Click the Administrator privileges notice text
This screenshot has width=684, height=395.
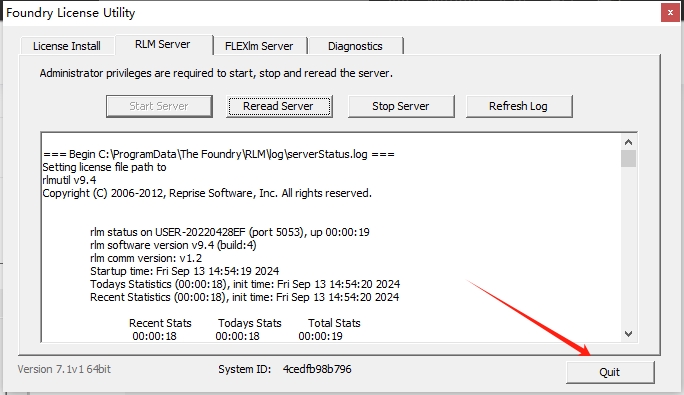click(216, 73)
